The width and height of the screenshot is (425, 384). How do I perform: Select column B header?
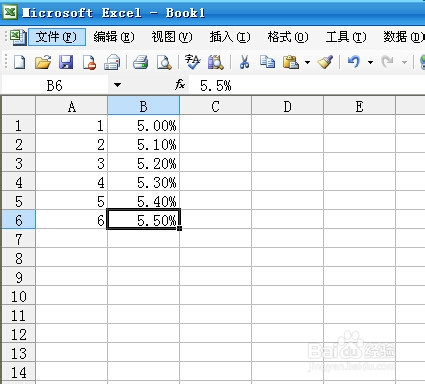click(x=144, y=106)
